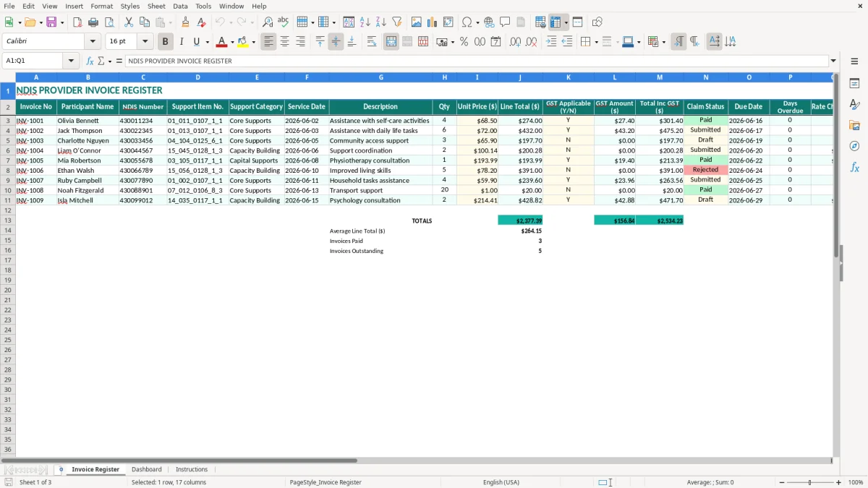Image resolution: width=868 pixels, height=488 pixels.
Task: Click the Save document icon
Action: tap(51, 22)
